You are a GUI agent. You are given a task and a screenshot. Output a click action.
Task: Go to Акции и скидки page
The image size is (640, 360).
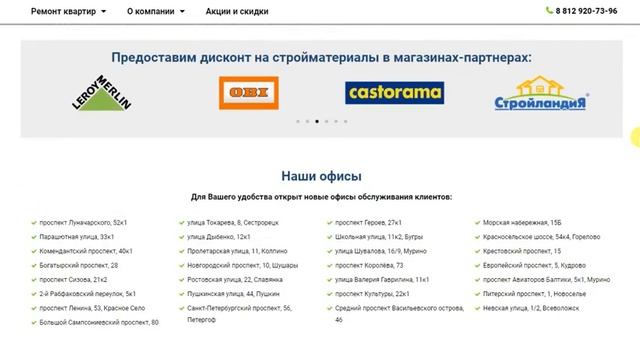pos(237,11)
